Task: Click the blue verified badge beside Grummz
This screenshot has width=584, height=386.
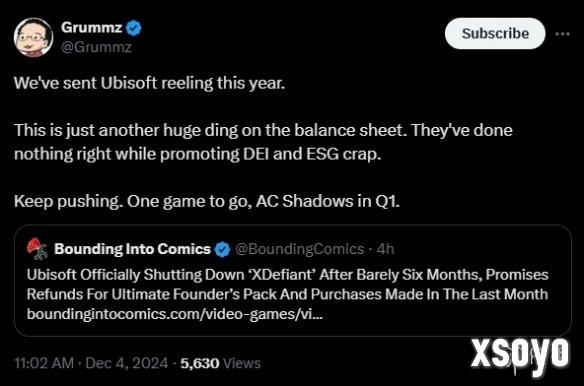Action: (x=134, y=28)
